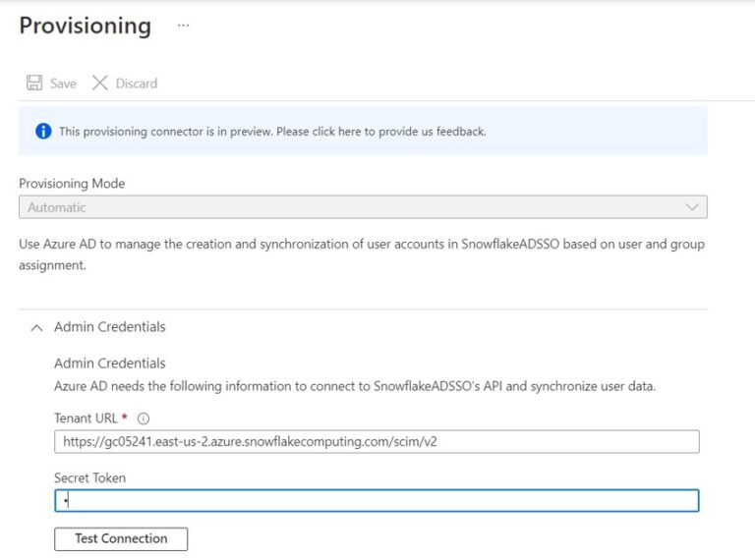Click the 'Use Azure AD to manage' description text

coord(362,254)
